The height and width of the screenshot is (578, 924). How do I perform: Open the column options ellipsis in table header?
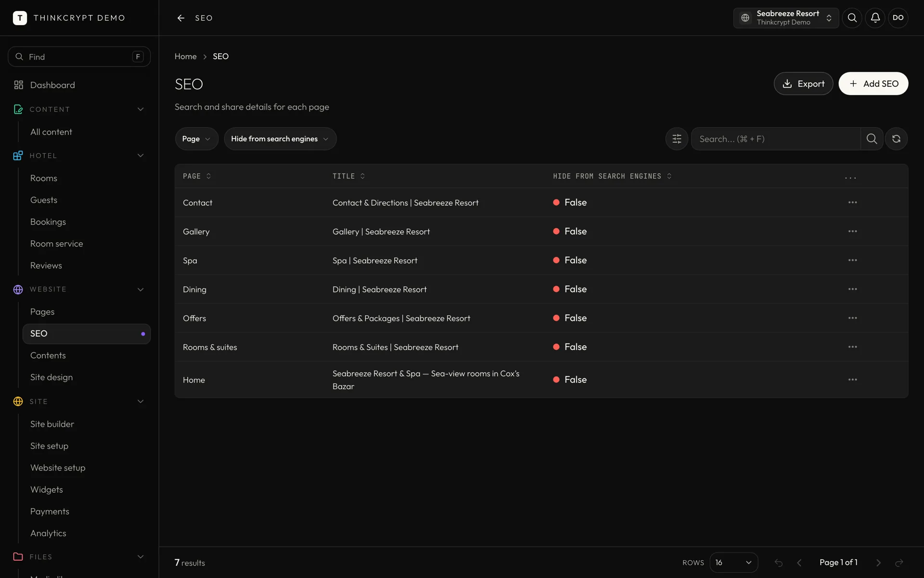click(850, 177)
